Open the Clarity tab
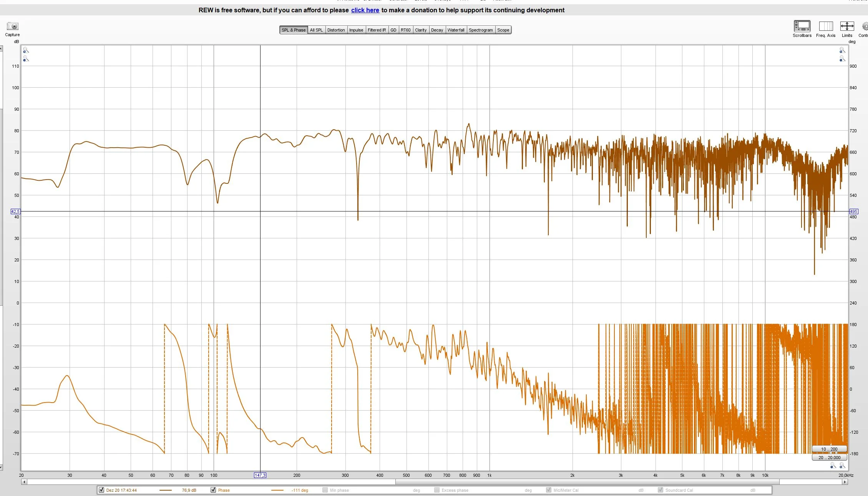The image size is (868, 496). pos(421,30)
